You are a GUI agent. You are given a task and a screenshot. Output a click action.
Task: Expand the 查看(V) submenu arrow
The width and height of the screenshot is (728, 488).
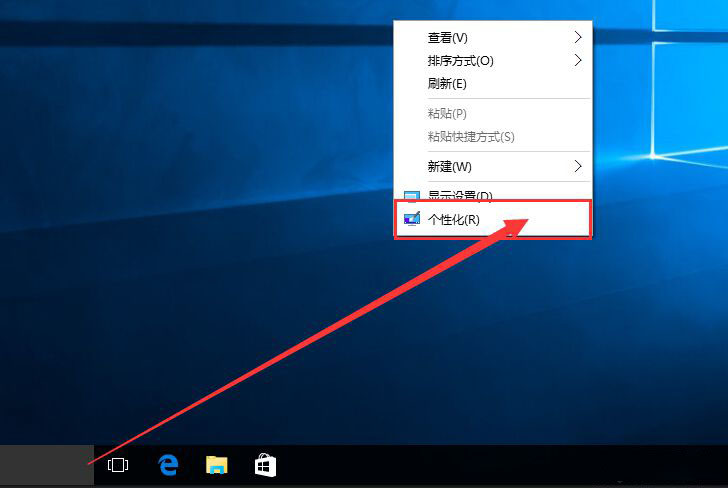click(x=578, y=37)
